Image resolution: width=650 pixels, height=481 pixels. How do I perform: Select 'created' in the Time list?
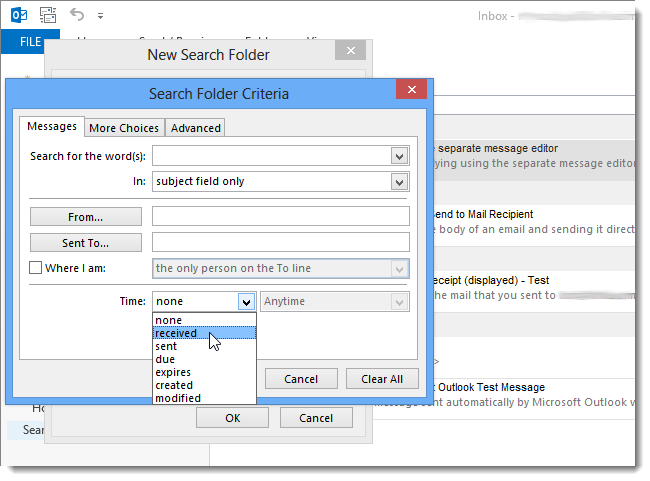coord(204,385)
